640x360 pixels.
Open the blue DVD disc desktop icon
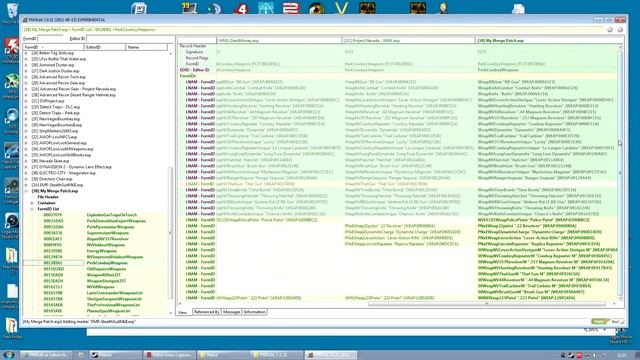coord(11,118)
